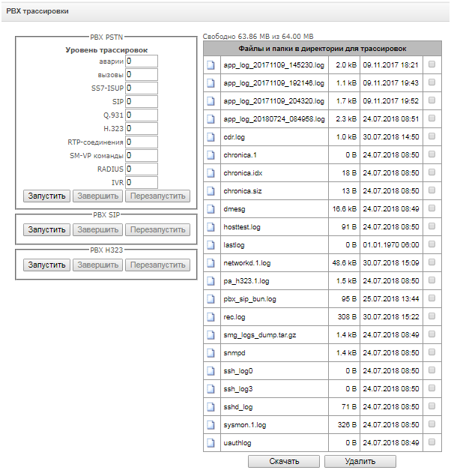Click the file icon next to lastlog
Screen dimensions: 451x476
211,245
